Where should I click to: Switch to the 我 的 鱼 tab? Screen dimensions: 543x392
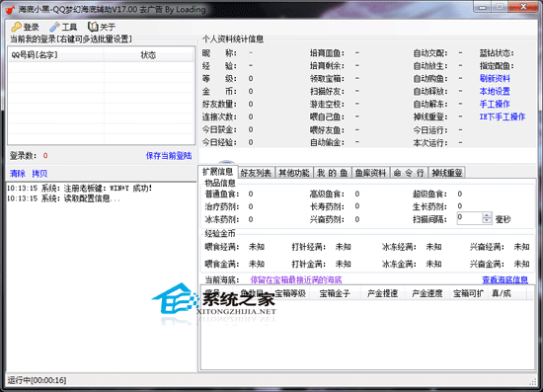coord(333,173)
